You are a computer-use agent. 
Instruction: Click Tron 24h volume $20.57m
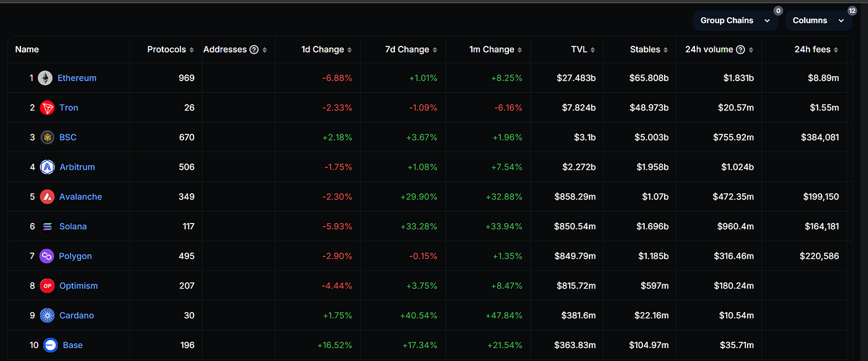click(735, 108)
